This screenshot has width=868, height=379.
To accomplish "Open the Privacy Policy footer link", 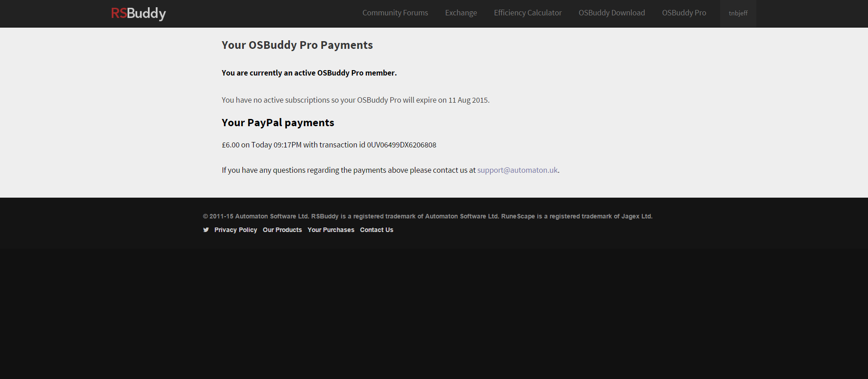I will [236, 230].
